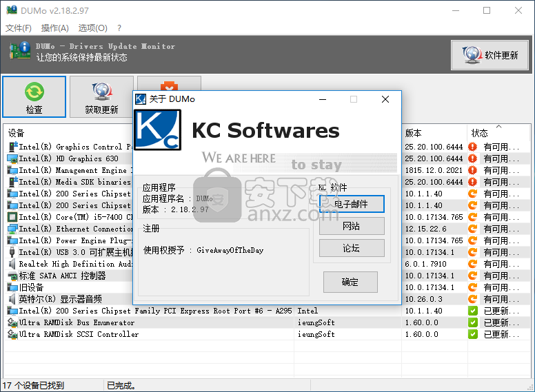Open the 文件(F) menu

coord(19,28)
